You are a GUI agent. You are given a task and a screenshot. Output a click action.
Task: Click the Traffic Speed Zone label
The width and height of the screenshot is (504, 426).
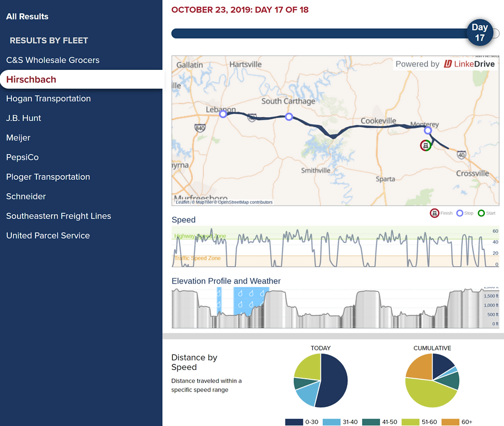pos(197,258)
